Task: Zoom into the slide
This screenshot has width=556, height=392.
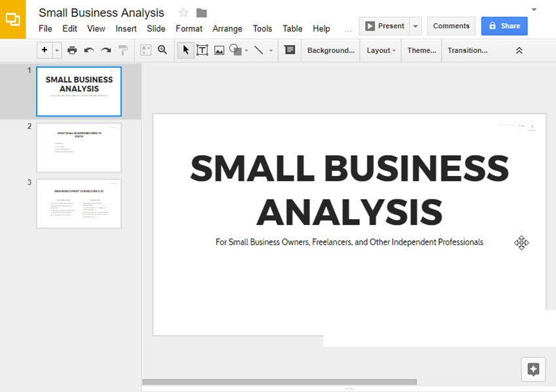Action: click(162, 50)
